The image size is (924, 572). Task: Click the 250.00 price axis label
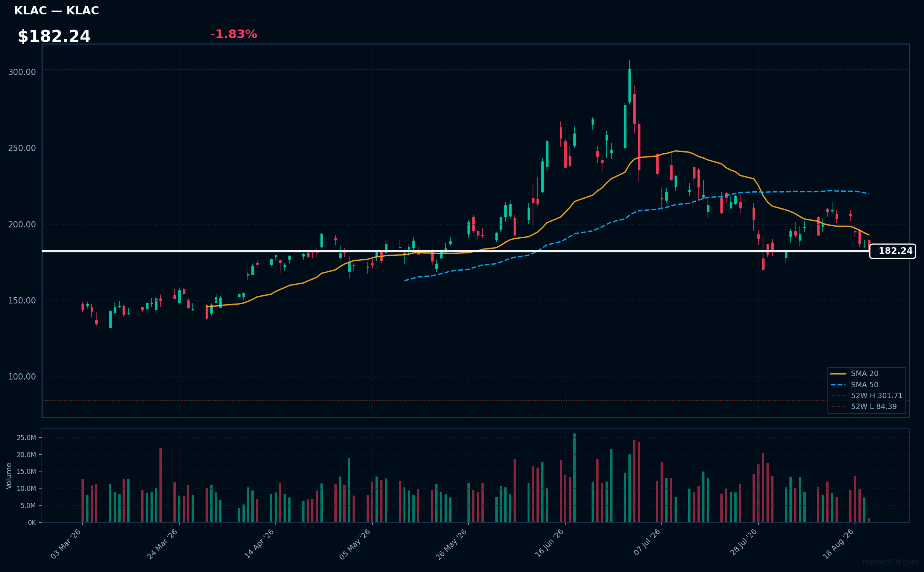tap(22, 148)
